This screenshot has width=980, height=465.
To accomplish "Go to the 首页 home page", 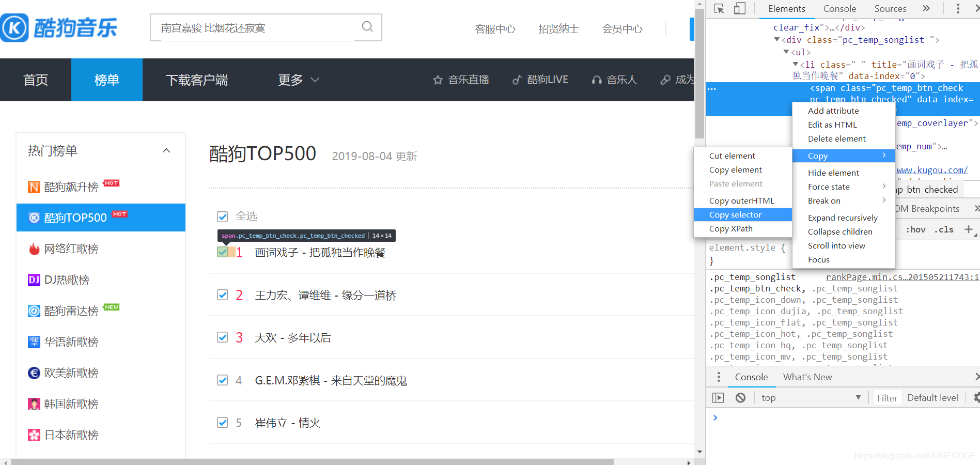I will tap(36, 80).
